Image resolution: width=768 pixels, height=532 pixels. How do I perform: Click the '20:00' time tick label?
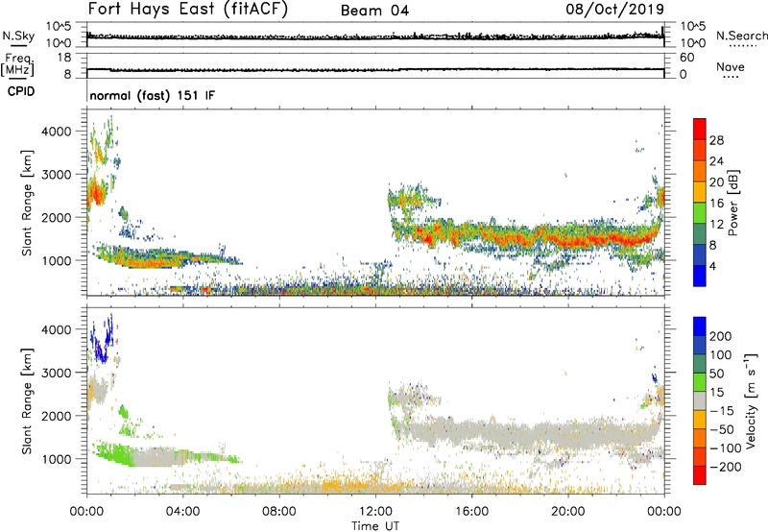click(568, 512)
